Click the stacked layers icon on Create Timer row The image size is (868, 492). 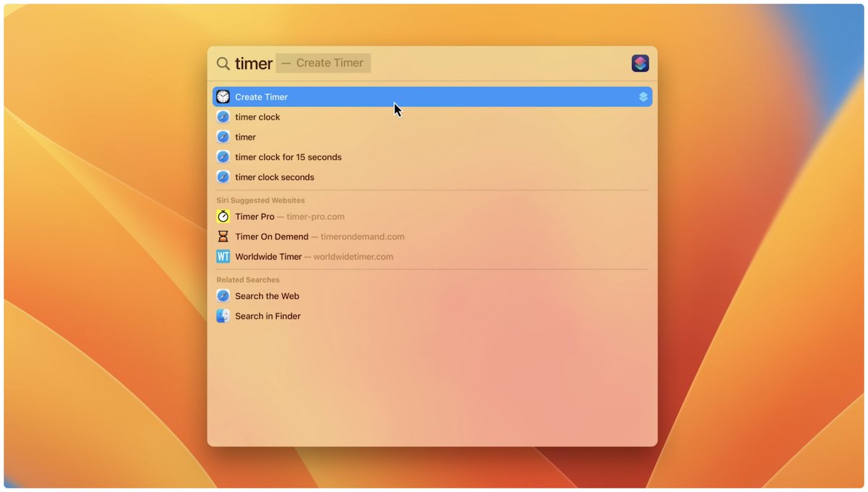pos(643,97)
